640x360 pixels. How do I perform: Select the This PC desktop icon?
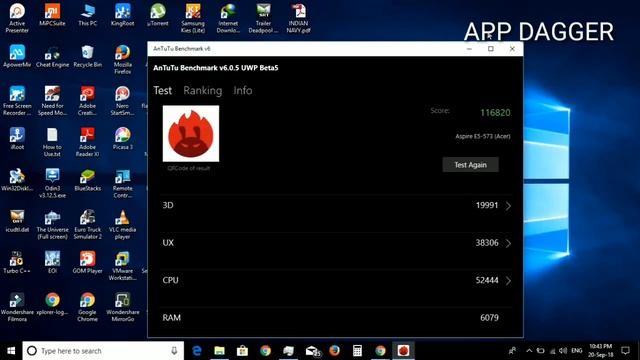tap(88, 15)
